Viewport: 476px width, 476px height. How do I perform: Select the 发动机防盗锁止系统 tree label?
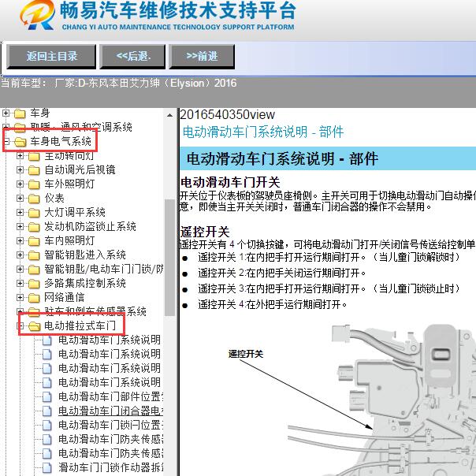coord(90,226)
